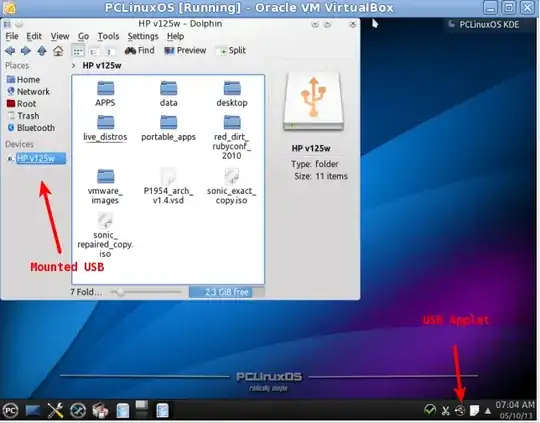Viewport: 540px width, 423px height.
Task: Switch to details view mode
Action: (93, 52)
